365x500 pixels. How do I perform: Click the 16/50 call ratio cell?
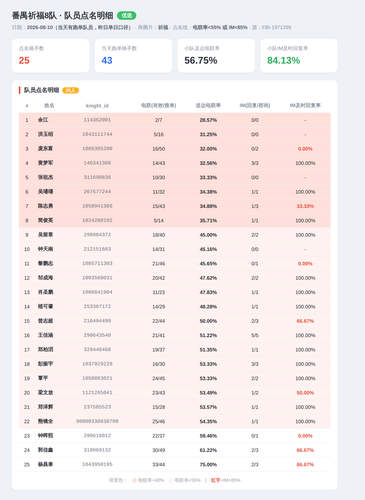(159, 149)
